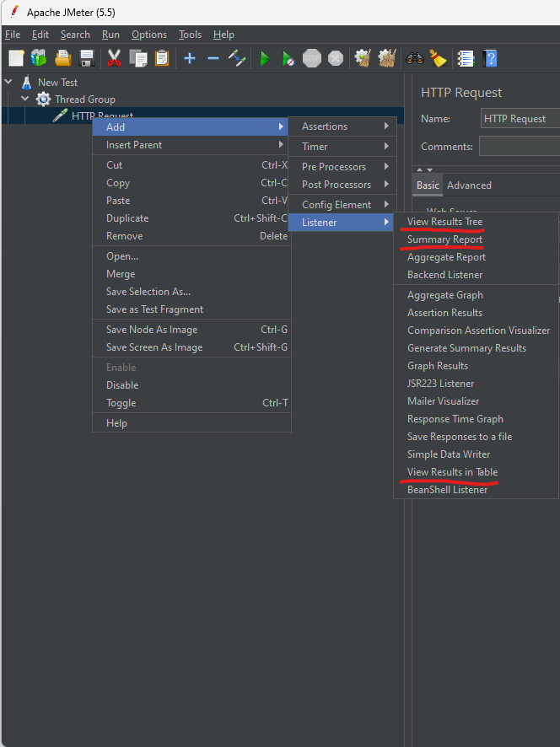Collapse the Thread Group tree node
This screenshot has height=747, width=560.
[x=25, y=99]
